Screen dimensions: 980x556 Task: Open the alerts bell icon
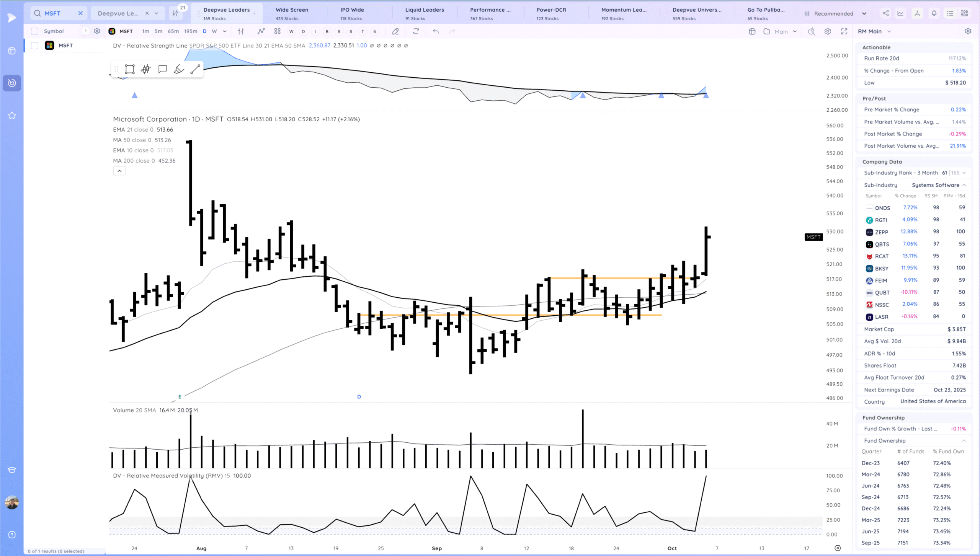[x=934, y=13]
